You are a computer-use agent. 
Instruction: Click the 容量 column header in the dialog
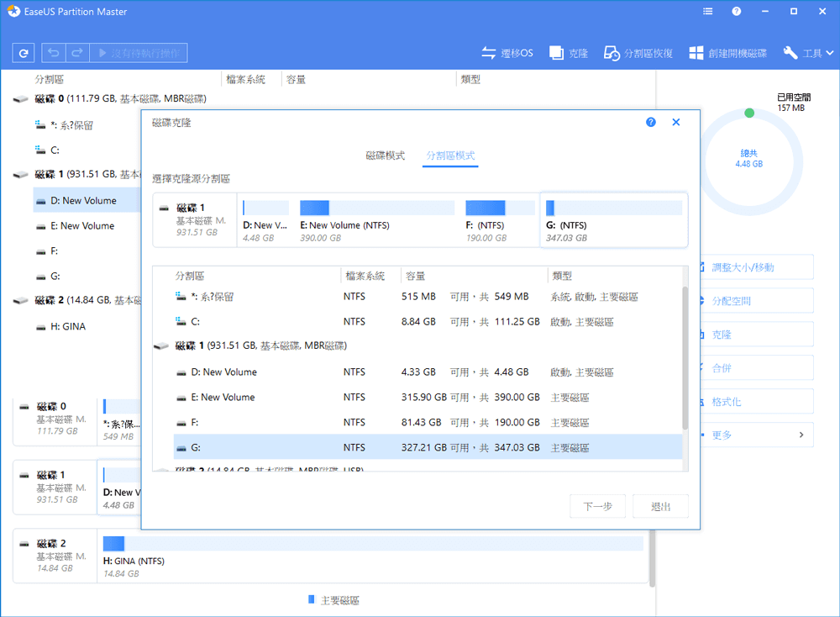click(415, 276)
